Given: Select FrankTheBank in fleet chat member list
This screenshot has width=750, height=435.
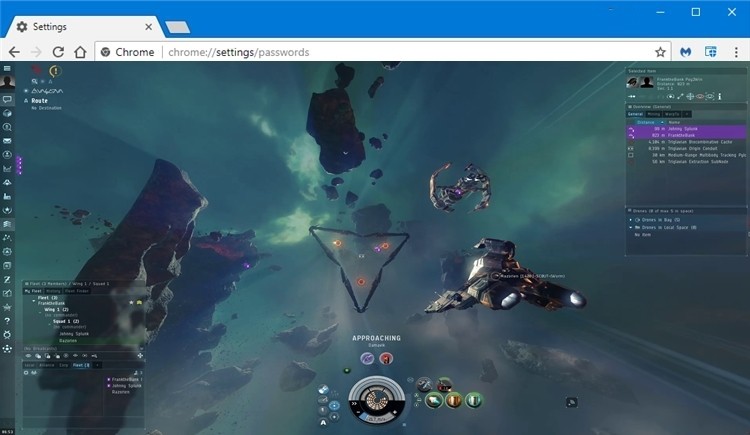Looking at the screenshot, I should (125, 379).
